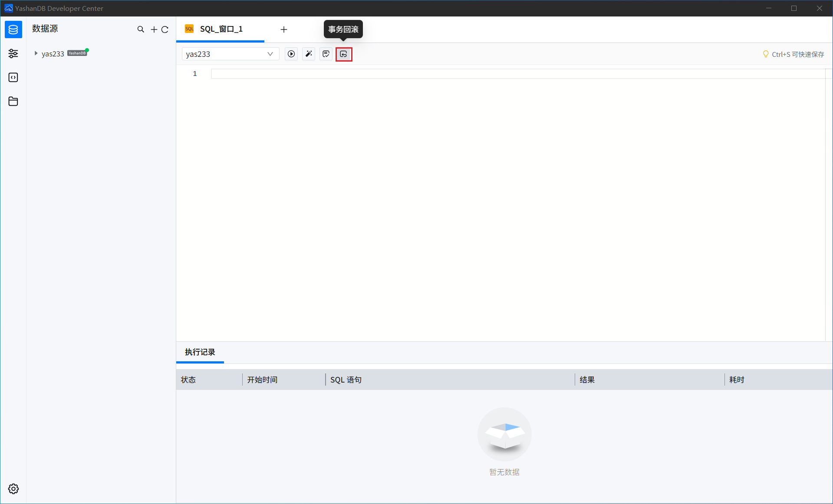The width and height of the screenshot is (833, 504).
Task: Switch to the SQL_窗口_1 tab
Action: point(221,29)
